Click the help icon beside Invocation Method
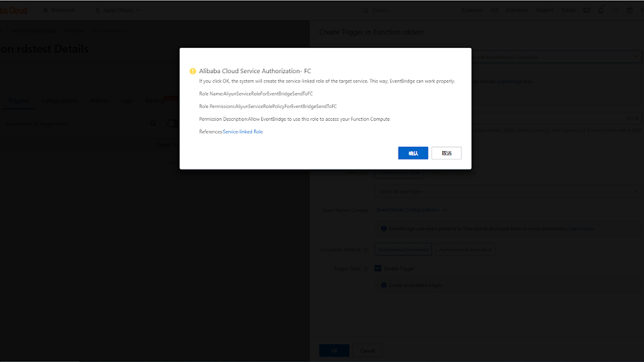 point(365,250)
